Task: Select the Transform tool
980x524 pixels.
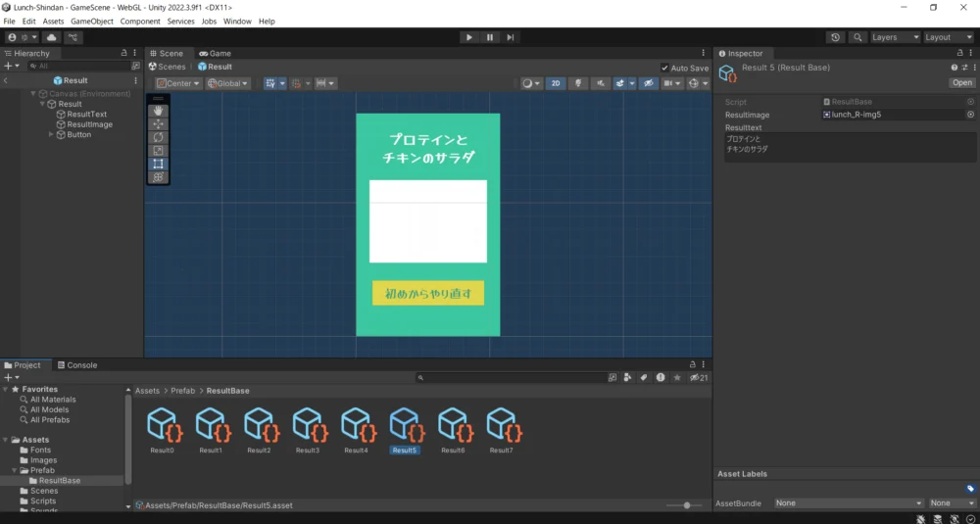Action: pyautogui.click(x=158, y=177)
